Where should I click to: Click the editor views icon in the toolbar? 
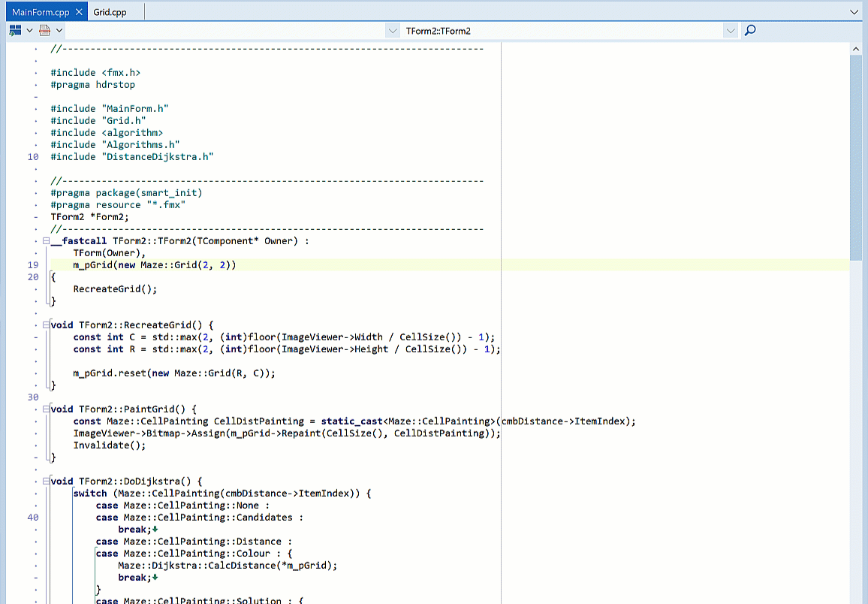[14, 30]
